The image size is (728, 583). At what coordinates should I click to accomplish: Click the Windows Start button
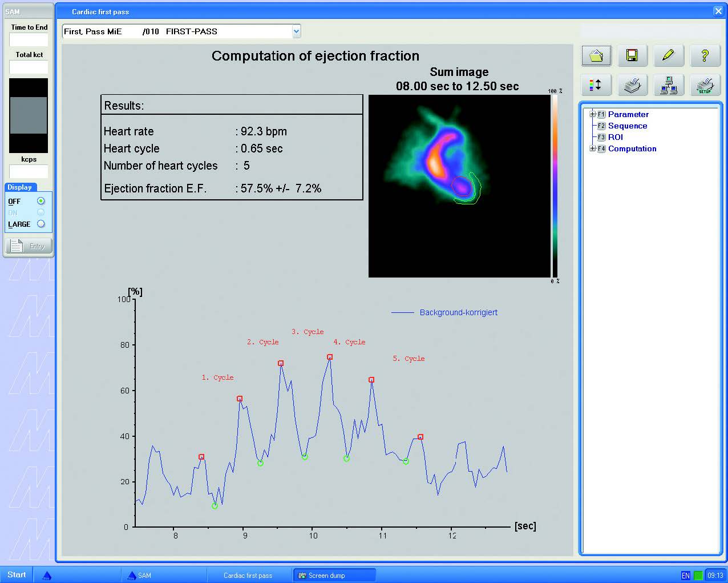click(17, 575)
